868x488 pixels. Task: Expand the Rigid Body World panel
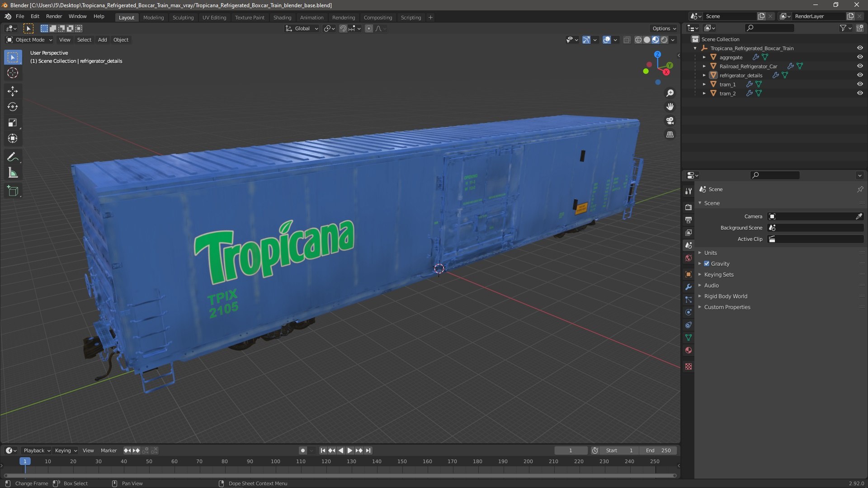pos(725,296)
